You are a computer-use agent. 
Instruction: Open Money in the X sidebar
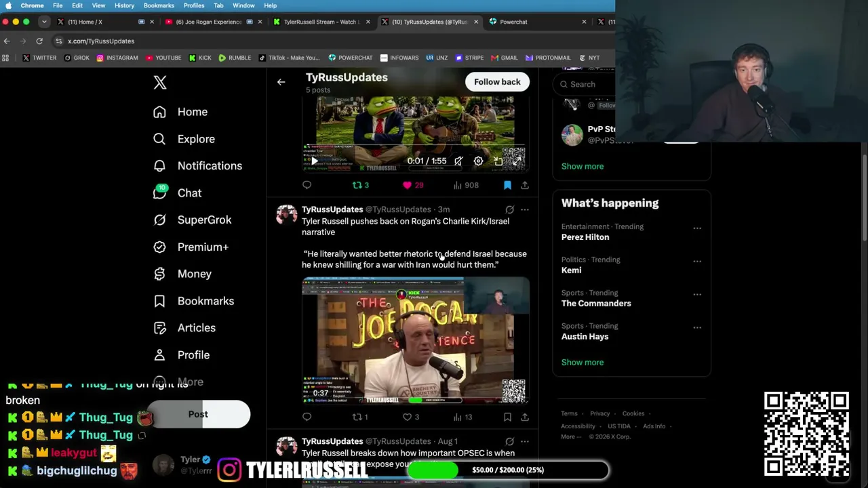point(182,274)
